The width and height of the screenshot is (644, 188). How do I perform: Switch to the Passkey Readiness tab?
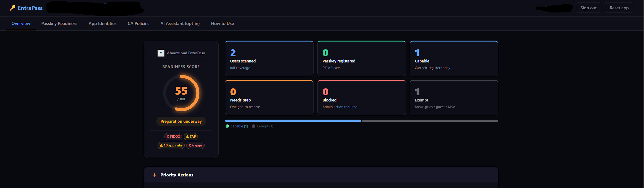click(x=59, y=23)
